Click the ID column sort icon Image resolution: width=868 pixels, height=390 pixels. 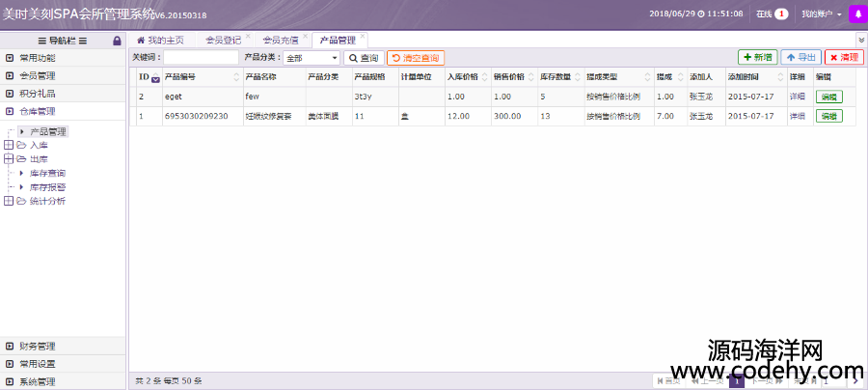155,79
